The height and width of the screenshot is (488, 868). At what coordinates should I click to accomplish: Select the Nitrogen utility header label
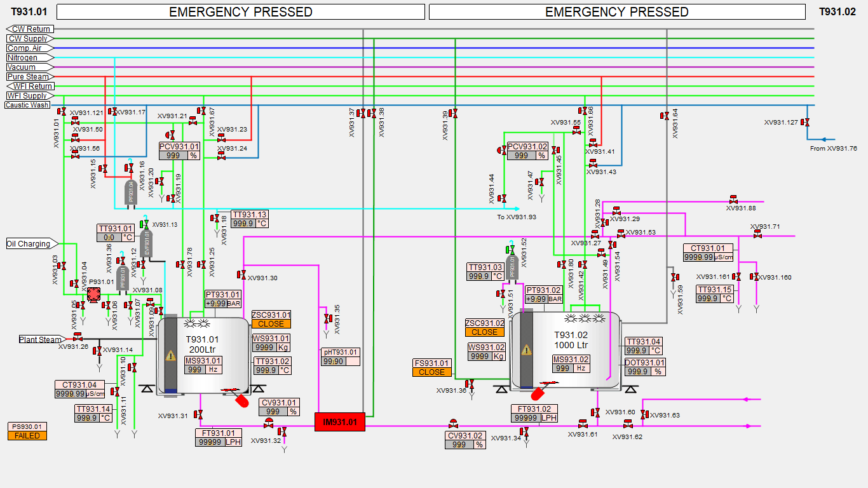pos(22,58)
